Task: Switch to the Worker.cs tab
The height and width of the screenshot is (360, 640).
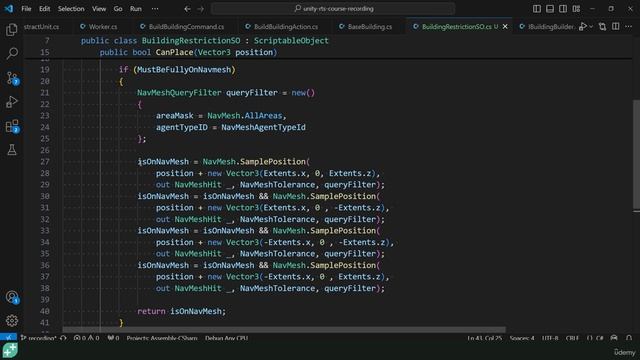Action: click(99, 27)
